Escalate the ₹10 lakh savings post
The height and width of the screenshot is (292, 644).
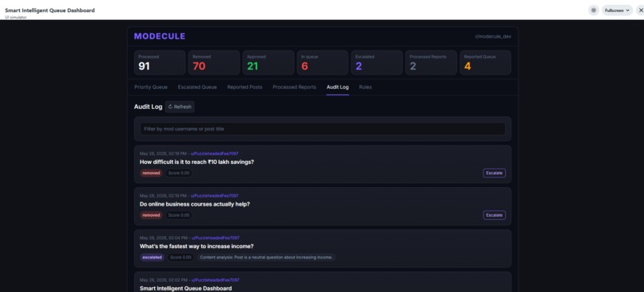click(x=494, y=173)
